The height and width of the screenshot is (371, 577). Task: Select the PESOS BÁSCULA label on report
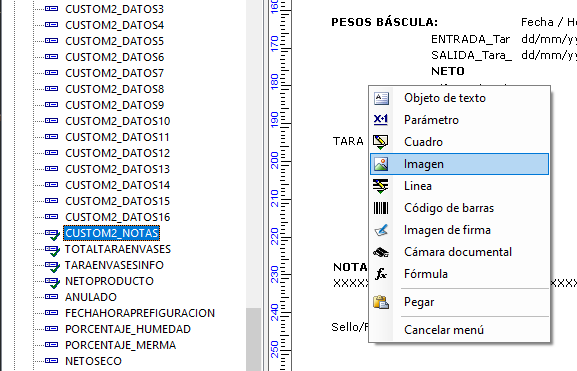tap(385, 22)
